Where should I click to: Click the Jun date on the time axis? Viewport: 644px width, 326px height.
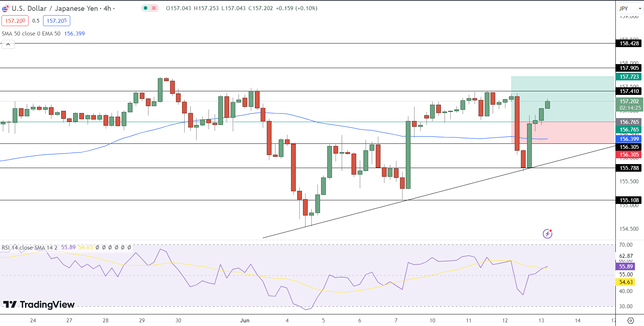pyautogui.click(x=245, y=321)
